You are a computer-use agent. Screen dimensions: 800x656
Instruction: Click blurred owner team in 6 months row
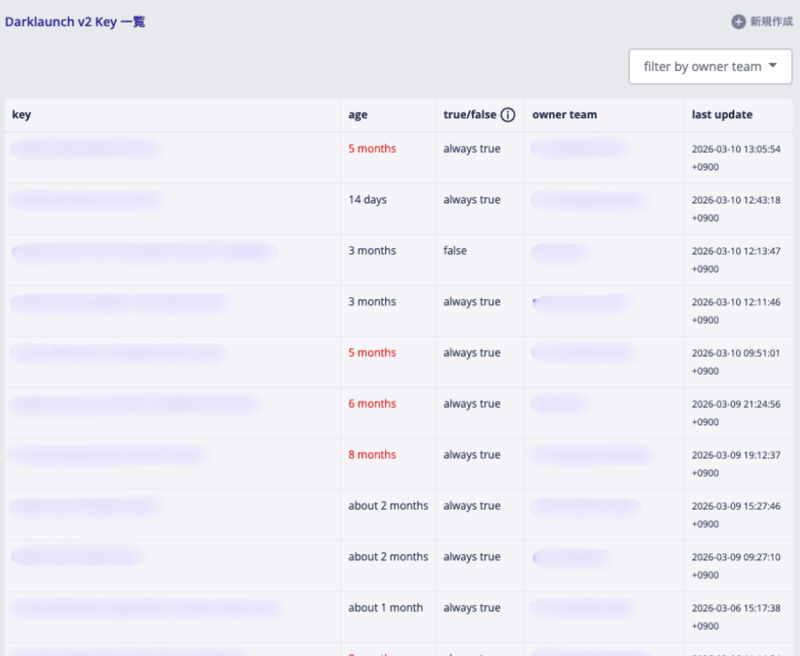[x=560, y=404]
